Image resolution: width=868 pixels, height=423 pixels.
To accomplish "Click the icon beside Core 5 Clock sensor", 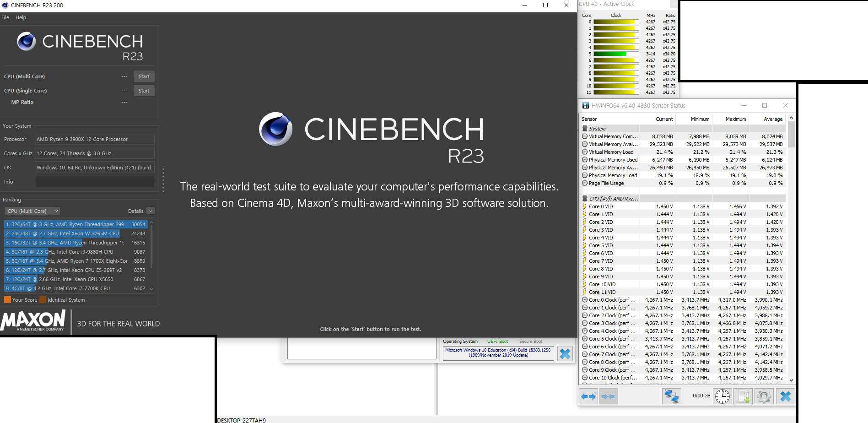I will coord(585,339).
